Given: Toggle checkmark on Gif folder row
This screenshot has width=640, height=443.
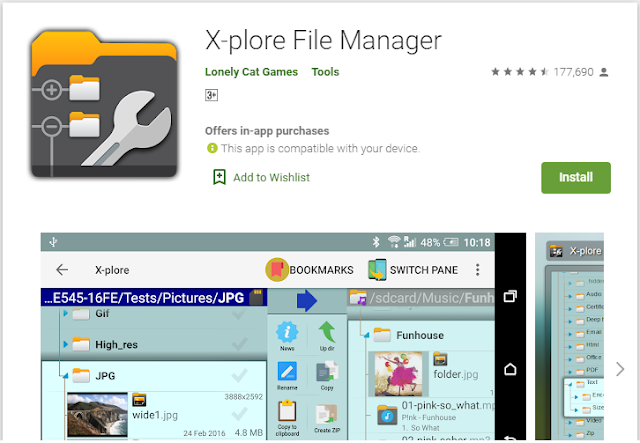Looking at the screenshot, I should coord(239,314).
